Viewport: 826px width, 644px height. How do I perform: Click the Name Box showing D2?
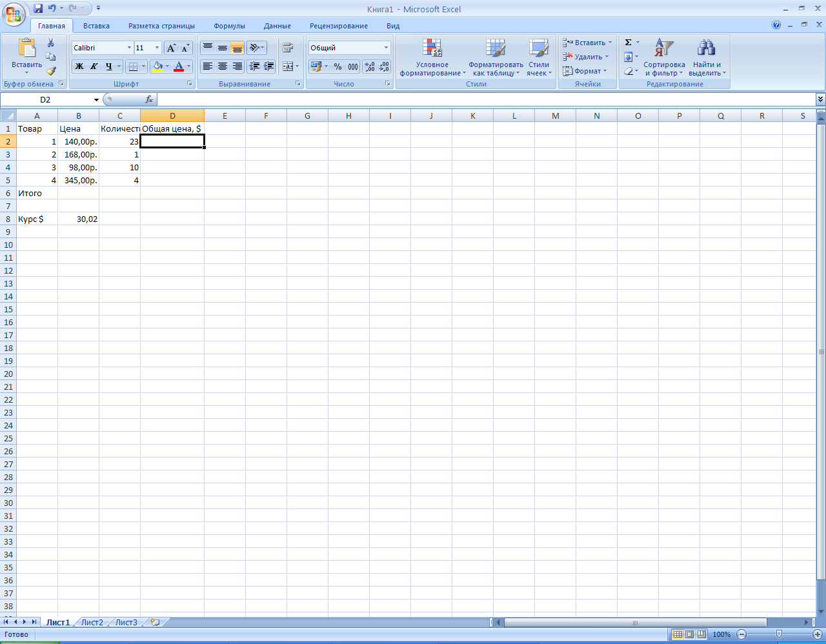45,100
